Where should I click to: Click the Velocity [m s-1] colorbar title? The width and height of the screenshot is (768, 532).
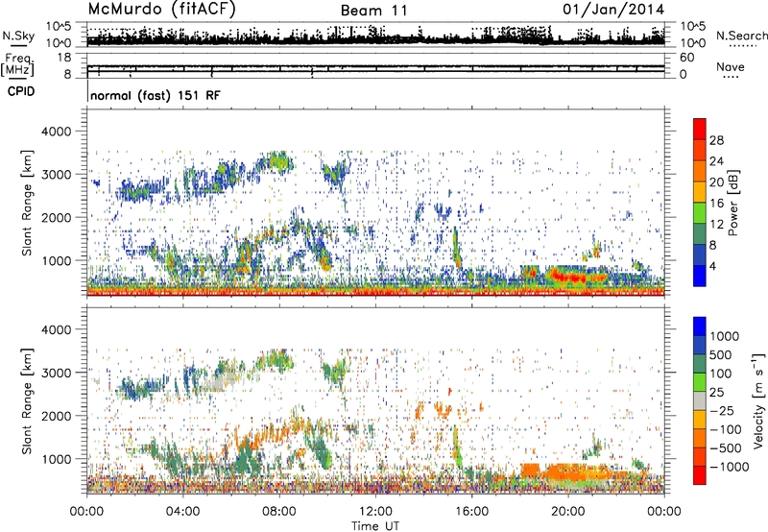[x=758, y=400]
